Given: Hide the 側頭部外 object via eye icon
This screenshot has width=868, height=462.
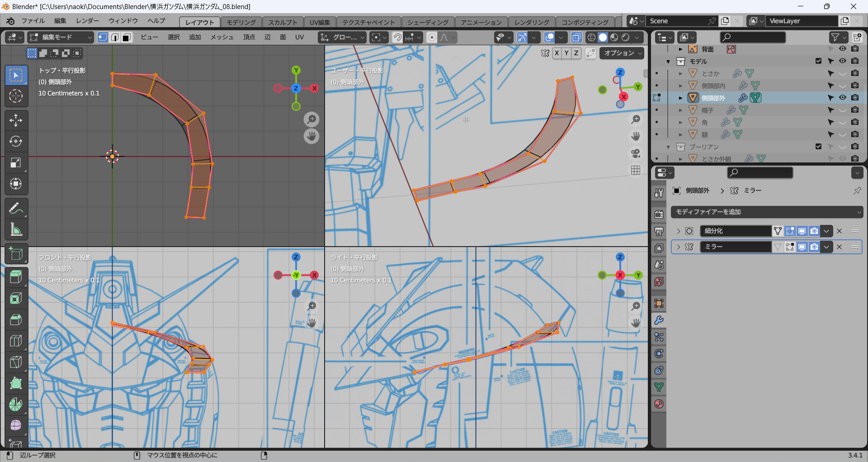Looking at the screenshot, I should tap(843, 98).
